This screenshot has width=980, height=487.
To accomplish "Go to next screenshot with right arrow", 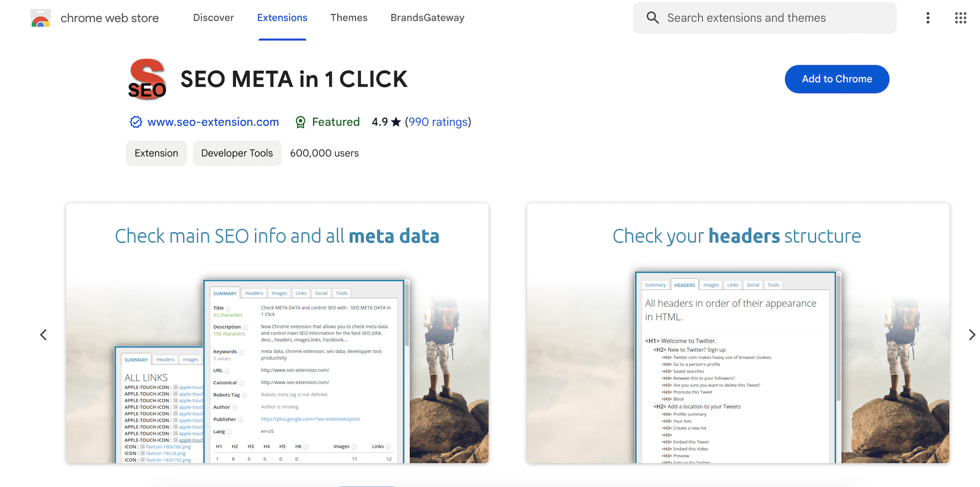I will [972, 335].
